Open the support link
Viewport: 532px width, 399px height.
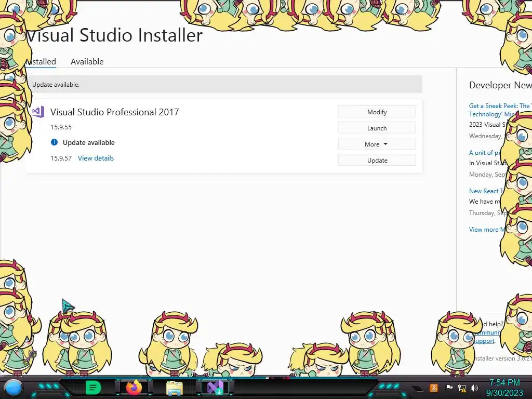click(x=484, y=341)
